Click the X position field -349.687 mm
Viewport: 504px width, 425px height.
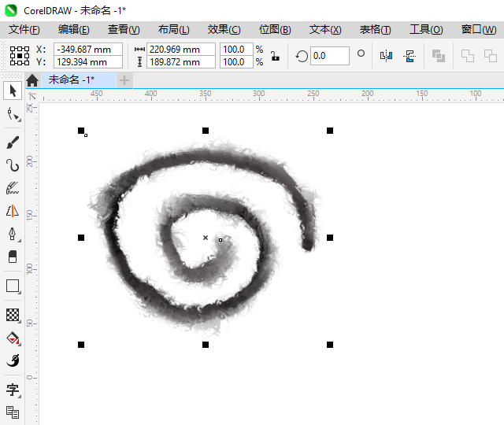coord(87,50)
